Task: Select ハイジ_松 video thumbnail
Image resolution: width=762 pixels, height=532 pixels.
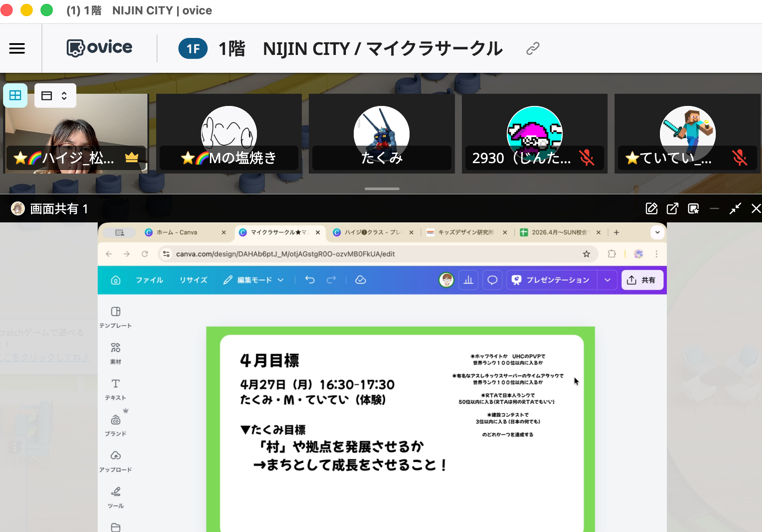Action: point(76,133)
